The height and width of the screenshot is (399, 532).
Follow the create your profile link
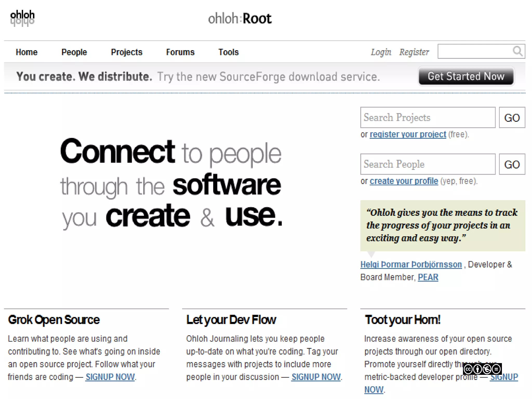tap(404, 181)
